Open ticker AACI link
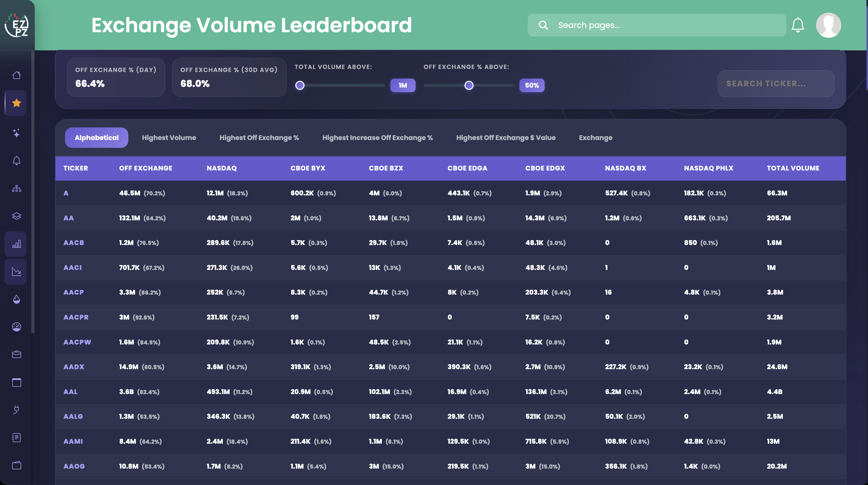Screen dimensions: 868x485 (x=72, y=268)
